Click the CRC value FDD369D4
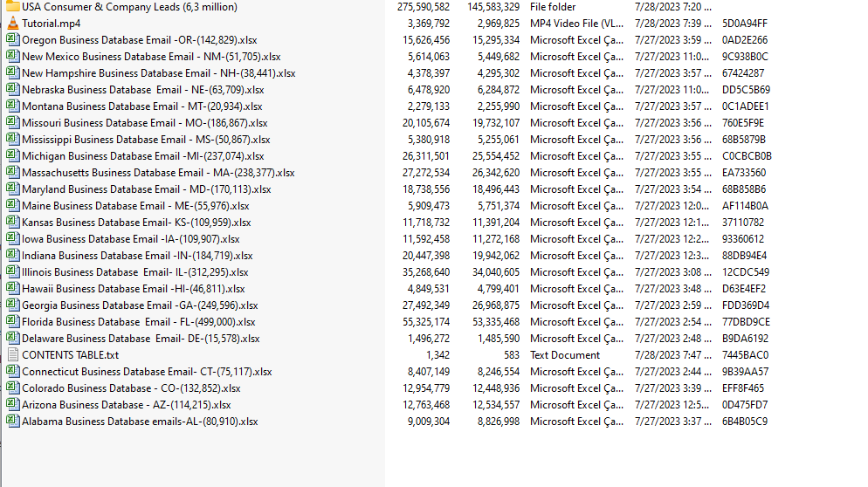Screen dimensions: 868x487 coord(746,305)
